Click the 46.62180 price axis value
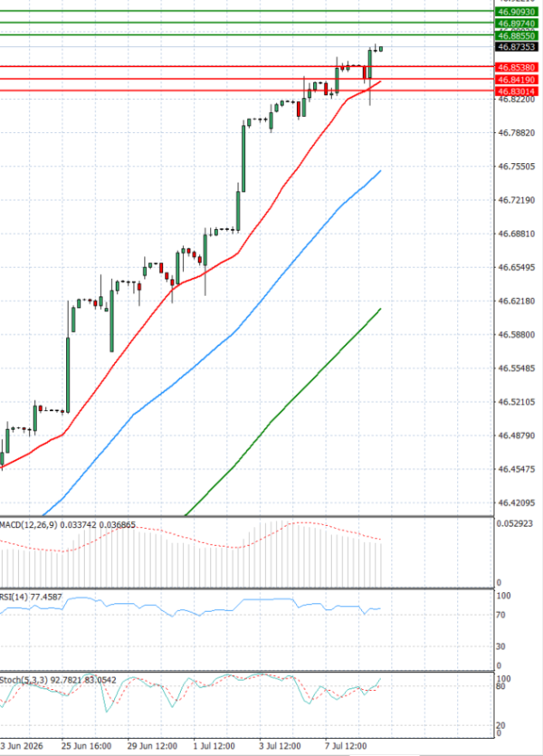This screenshot has height=756, width=543. [517, 301]
